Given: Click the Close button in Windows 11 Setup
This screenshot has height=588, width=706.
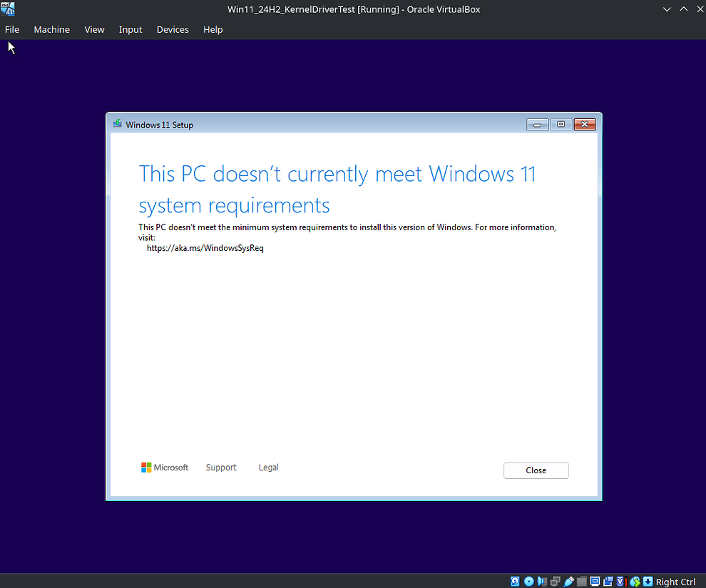Looking at the screenshot, I should tap(536, 470).
